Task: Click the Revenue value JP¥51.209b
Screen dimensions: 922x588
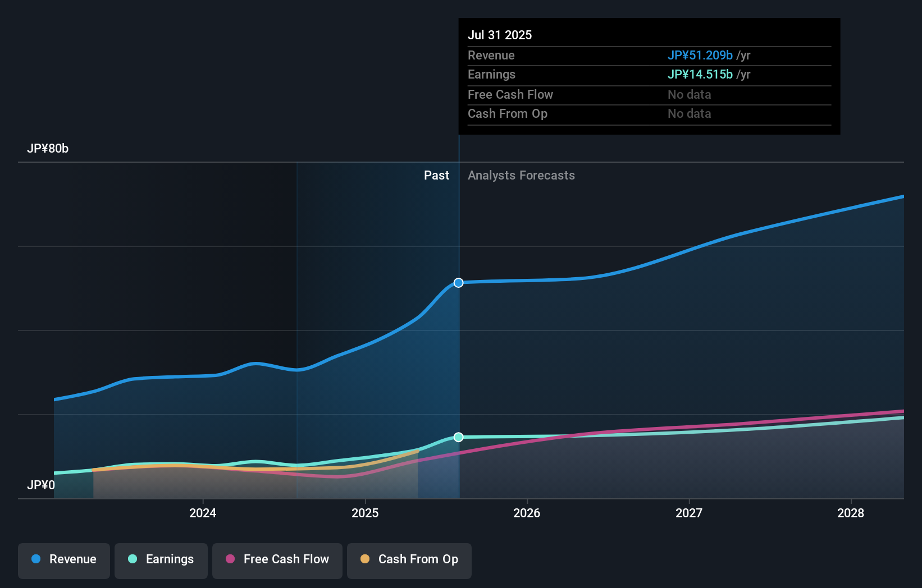Action: (700, 56)
